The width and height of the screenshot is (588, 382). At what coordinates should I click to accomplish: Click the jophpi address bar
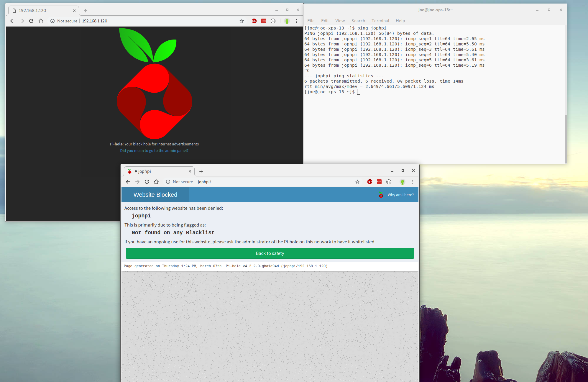coord(265,182)
